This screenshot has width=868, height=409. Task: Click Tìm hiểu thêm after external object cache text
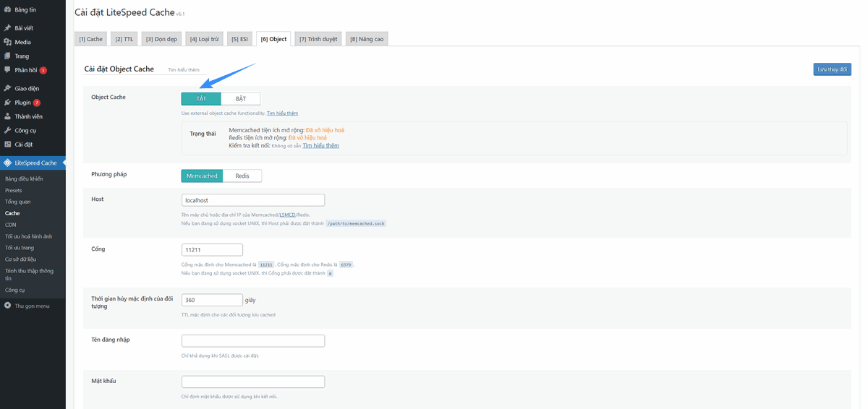pyautogui.click(x=282, y=113)
